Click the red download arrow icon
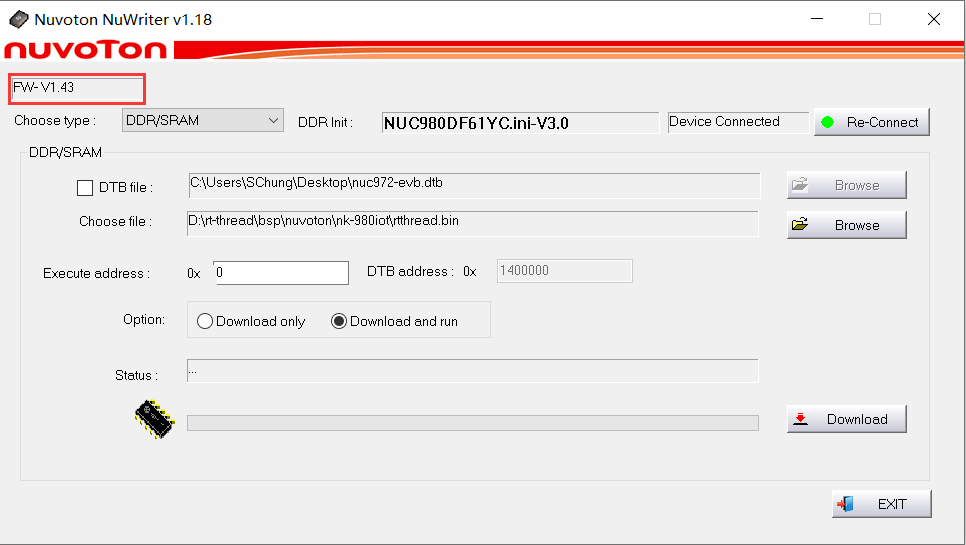Viewport: 966px width, 545px height. (x=800, y=419)
